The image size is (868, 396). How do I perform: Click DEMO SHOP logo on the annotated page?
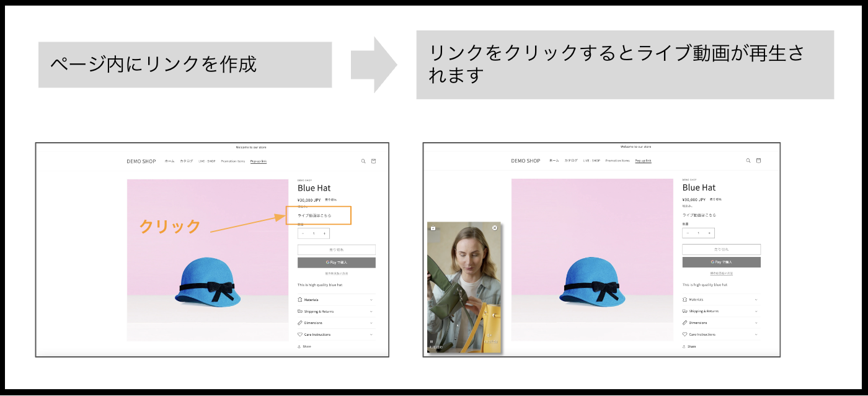141,161
